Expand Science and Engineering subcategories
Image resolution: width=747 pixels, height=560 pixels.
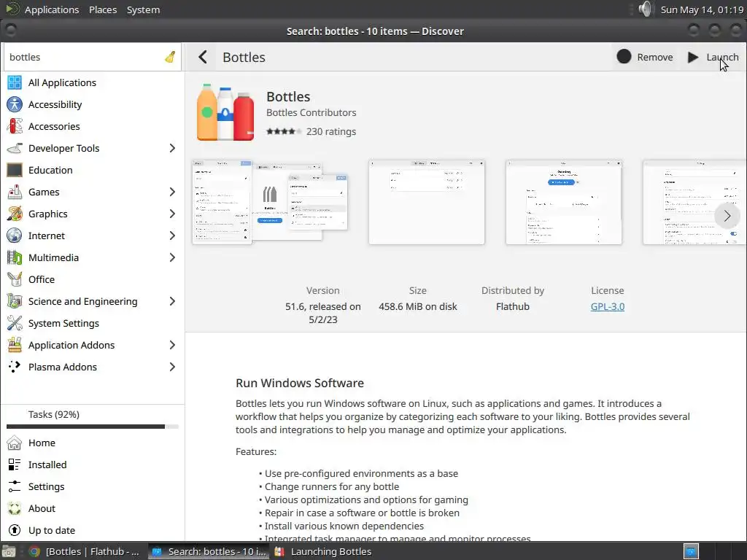pyautogui.click(x=172, y=301)
